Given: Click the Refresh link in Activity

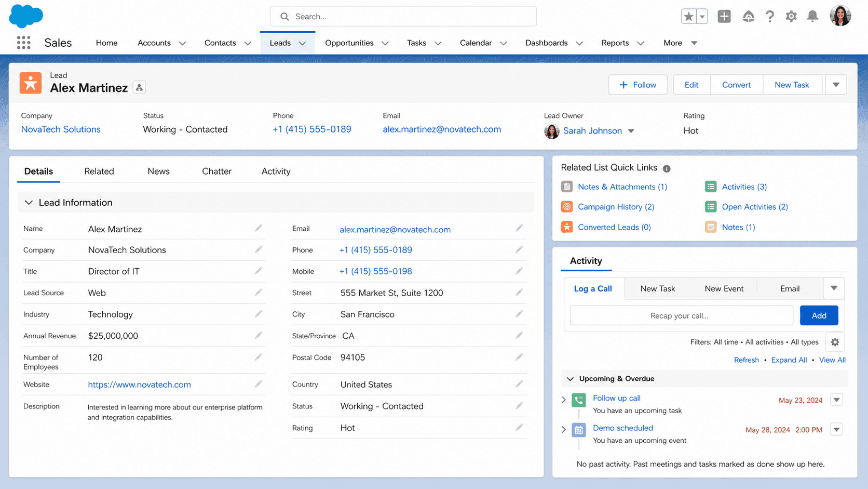Looking at the screenshot, I should (x=746, y=360).
